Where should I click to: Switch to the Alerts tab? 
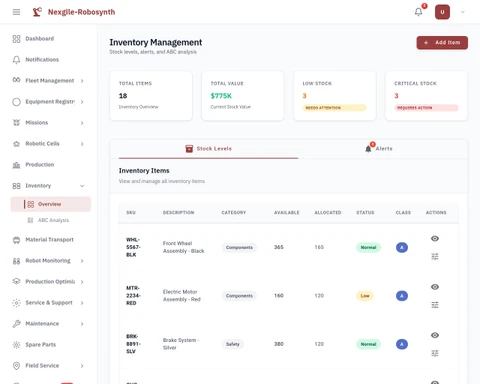point(378,149)
